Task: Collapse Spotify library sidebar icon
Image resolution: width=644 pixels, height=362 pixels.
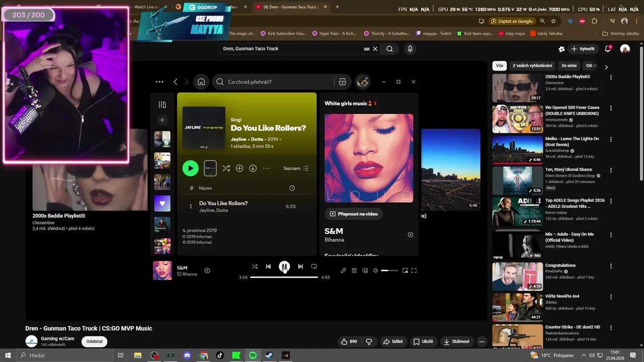Action: 162,105
